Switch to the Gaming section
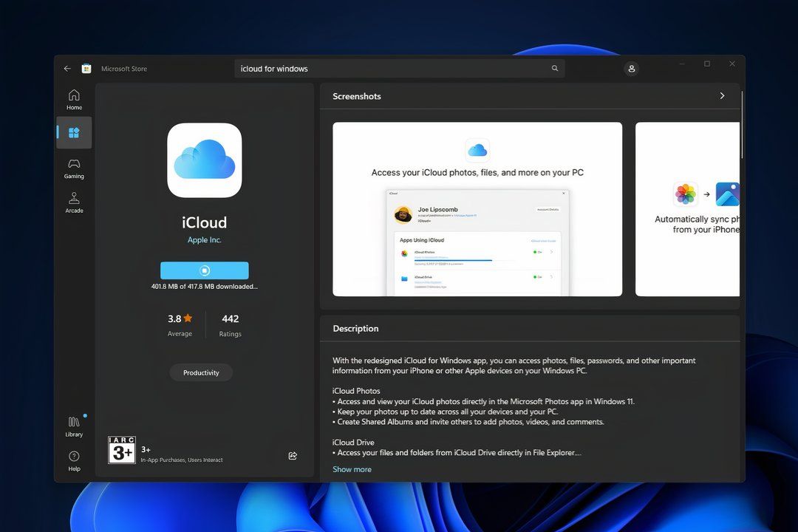798x532 pixels. pos(74,168)
